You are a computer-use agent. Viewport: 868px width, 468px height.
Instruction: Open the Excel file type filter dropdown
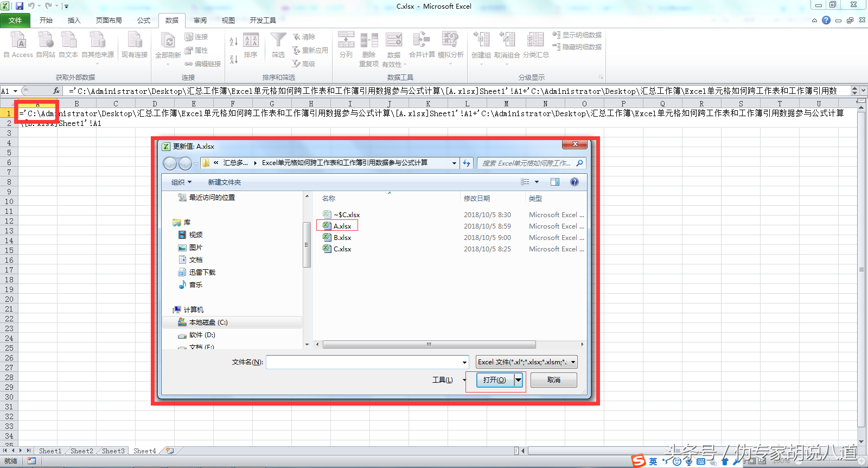pos(573,362)
